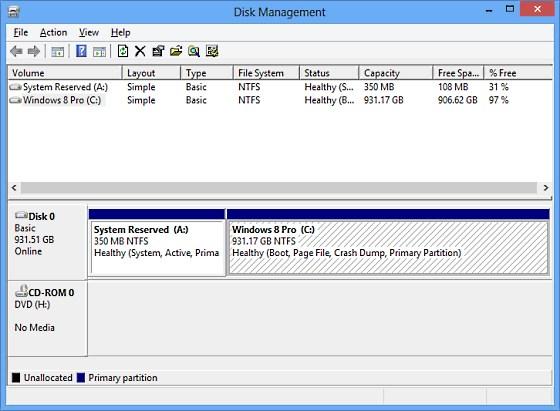
Task: Click the Refresh toolbar icon
Action: tap(122, 51)
